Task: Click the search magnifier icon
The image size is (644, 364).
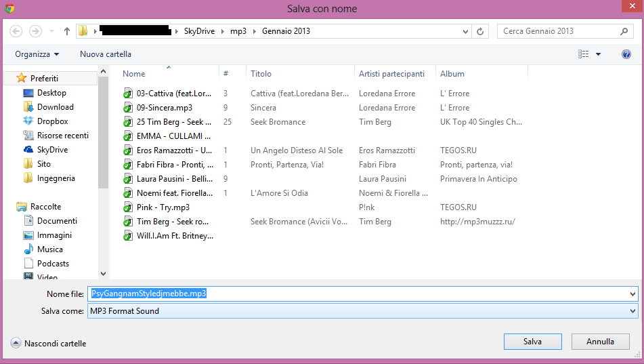Action: [624, 31]
